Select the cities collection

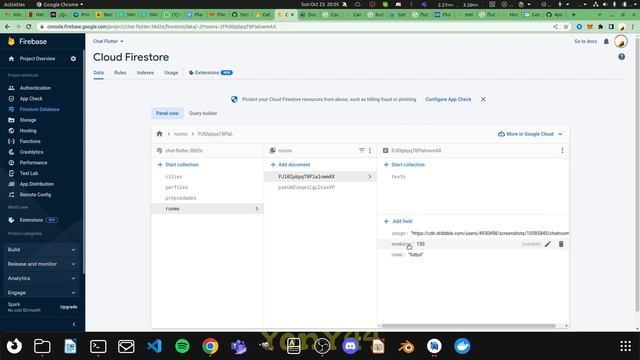tap(173, 177)
